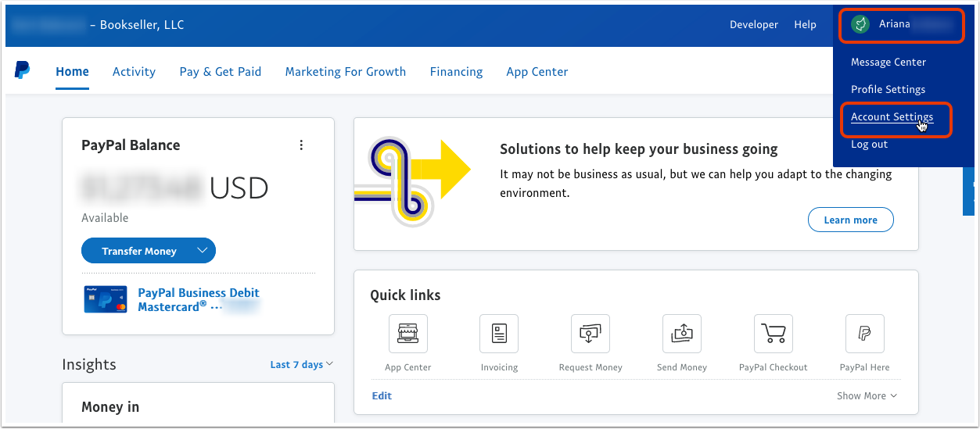Click the PayPal Balance heading
Image resolution: width=980 pixels, height=429 pixels.
[131, 145]
